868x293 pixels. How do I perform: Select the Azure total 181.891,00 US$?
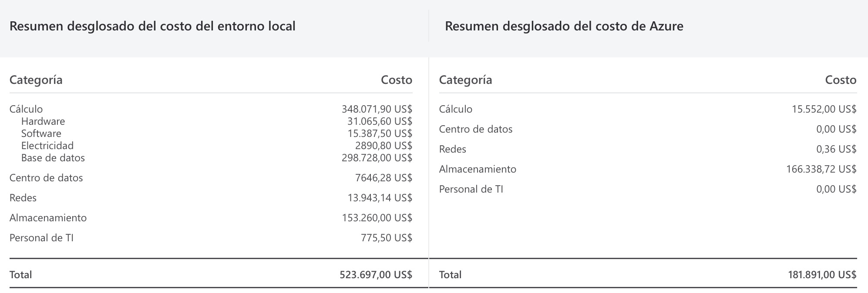tap(822, 275)
